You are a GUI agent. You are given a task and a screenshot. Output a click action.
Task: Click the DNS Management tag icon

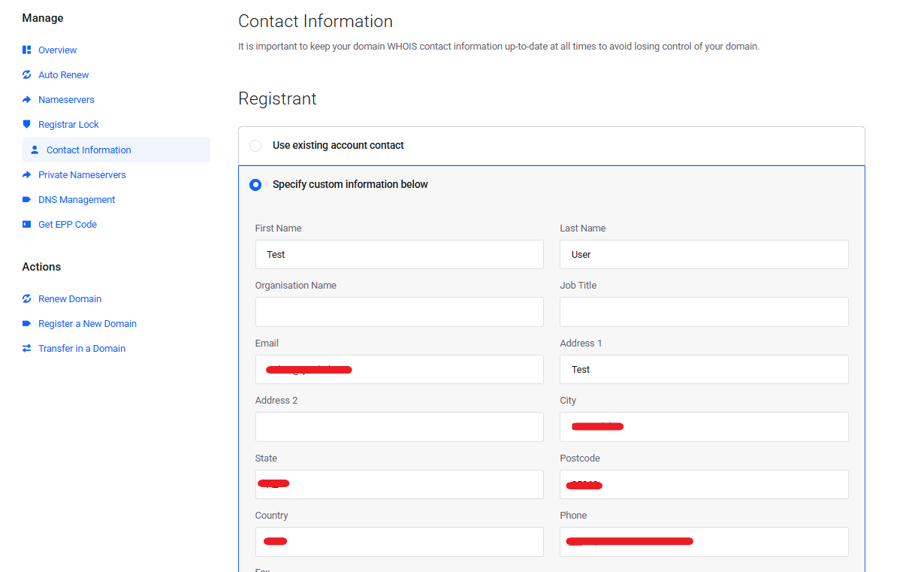(x=27, y=200)
